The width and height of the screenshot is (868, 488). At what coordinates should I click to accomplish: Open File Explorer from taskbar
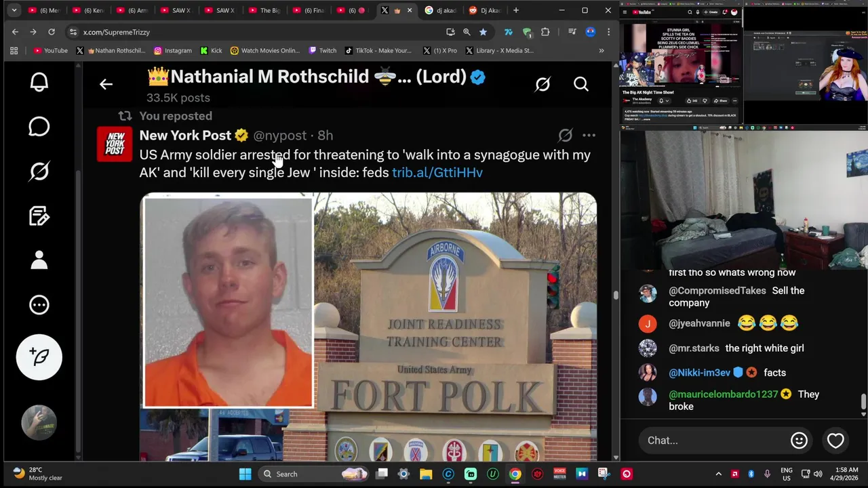click(426, 474)
